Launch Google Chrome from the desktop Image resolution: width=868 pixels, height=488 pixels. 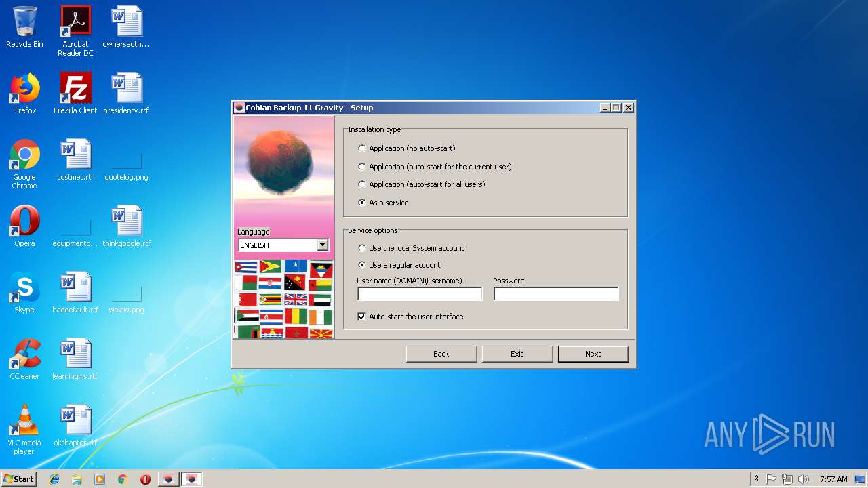(24, 164)
